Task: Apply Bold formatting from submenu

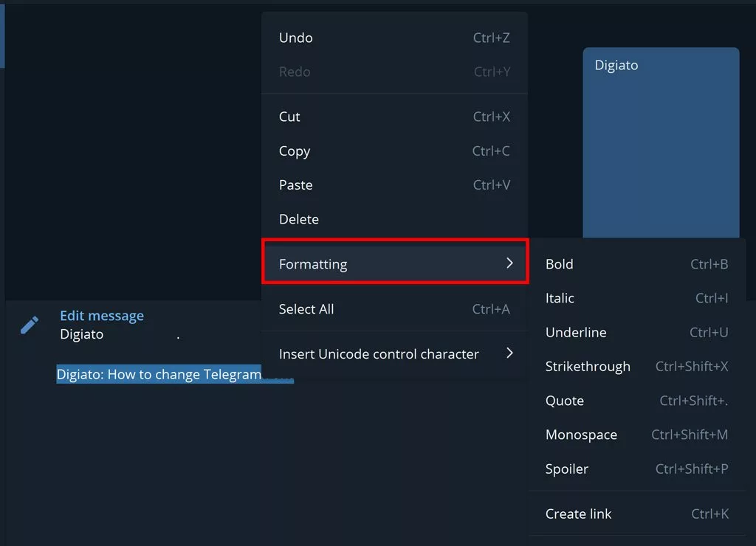Action: 560,264
